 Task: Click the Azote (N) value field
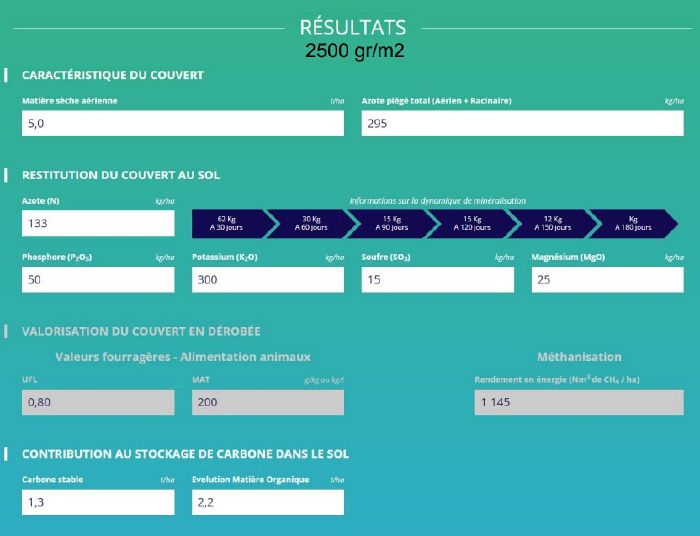click(98, 223)
